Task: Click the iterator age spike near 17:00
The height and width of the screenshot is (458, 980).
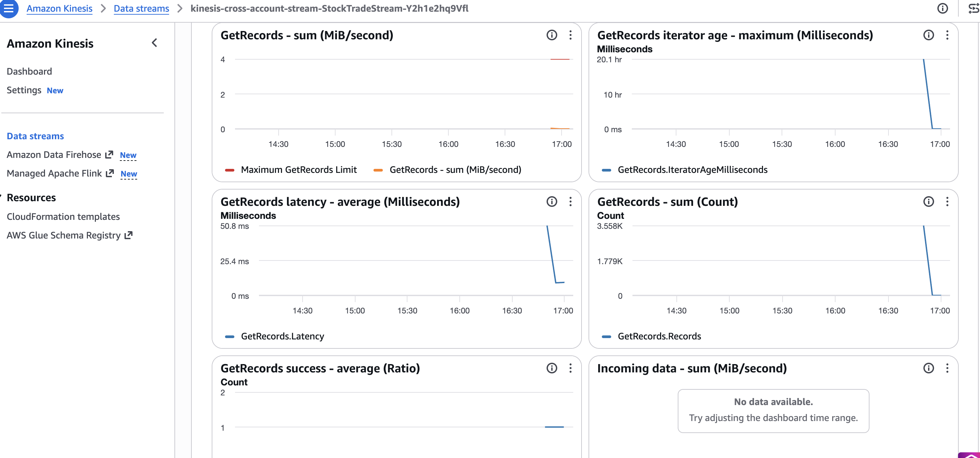Action: pos(927,93)
